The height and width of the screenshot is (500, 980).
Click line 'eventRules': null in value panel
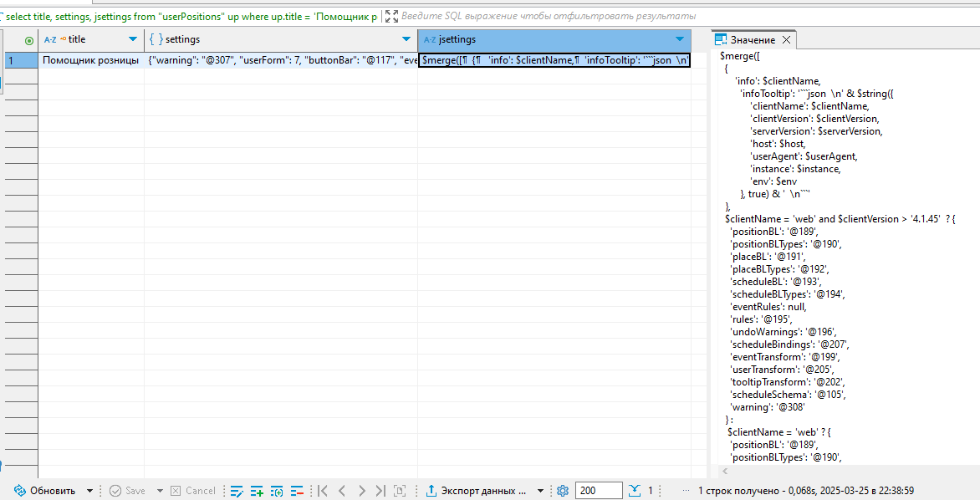pyautogui.click(x=768, y=307)
